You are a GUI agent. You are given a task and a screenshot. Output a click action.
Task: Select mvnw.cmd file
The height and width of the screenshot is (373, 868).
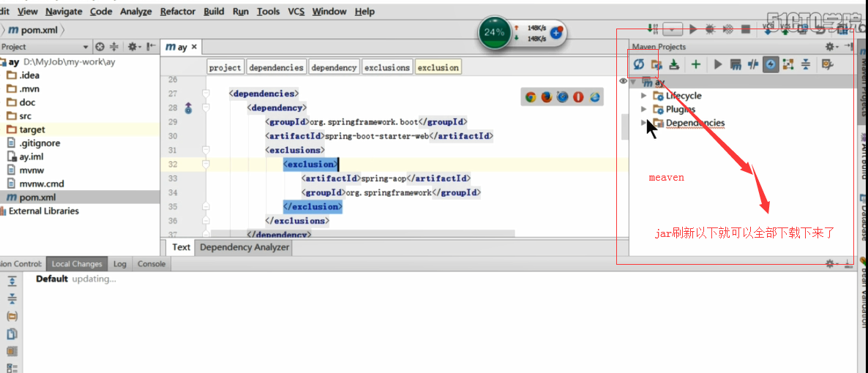click(x=34, y=183)
